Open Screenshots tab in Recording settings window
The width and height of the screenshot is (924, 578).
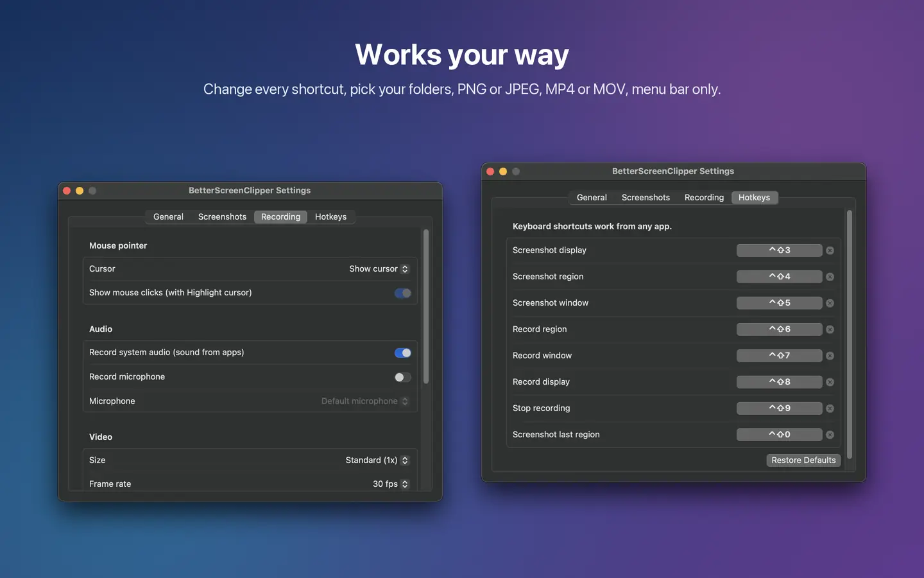pos(222,217)
